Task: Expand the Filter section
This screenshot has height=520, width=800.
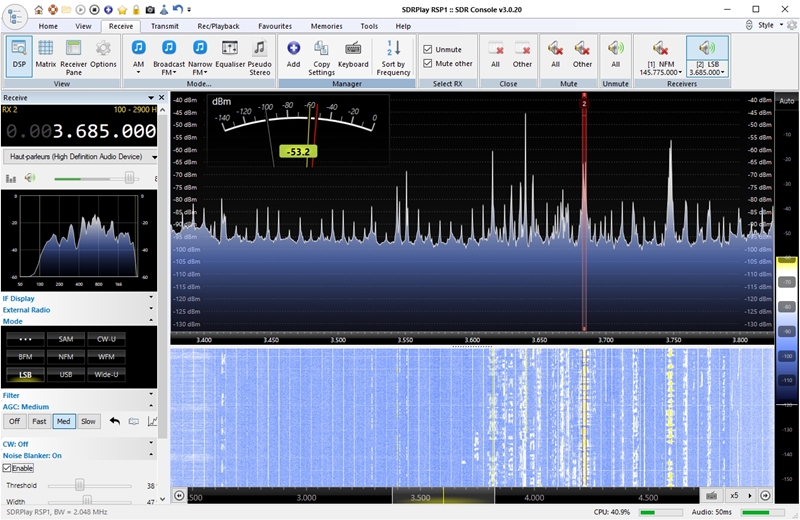Action: (x=151, y=394)
